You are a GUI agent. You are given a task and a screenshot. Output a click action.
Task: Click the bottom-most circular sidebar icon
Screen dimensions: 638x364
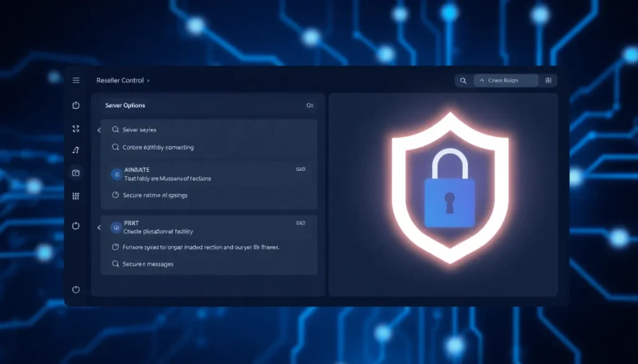tap(76, 289)
